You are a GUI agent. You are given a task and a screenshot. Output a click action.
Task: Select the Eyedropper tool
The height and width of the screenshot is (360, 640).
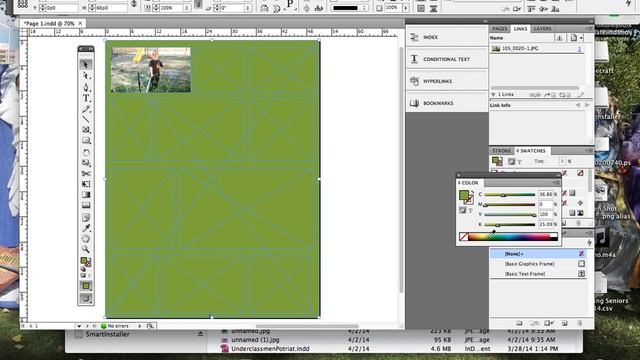click(86, 228)
